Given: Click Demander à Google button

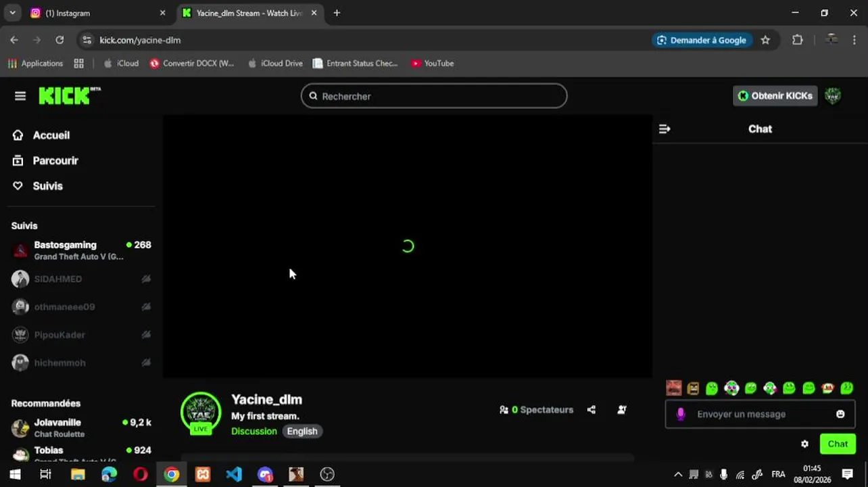Looking at the screenshot, I should coord(702,40).
